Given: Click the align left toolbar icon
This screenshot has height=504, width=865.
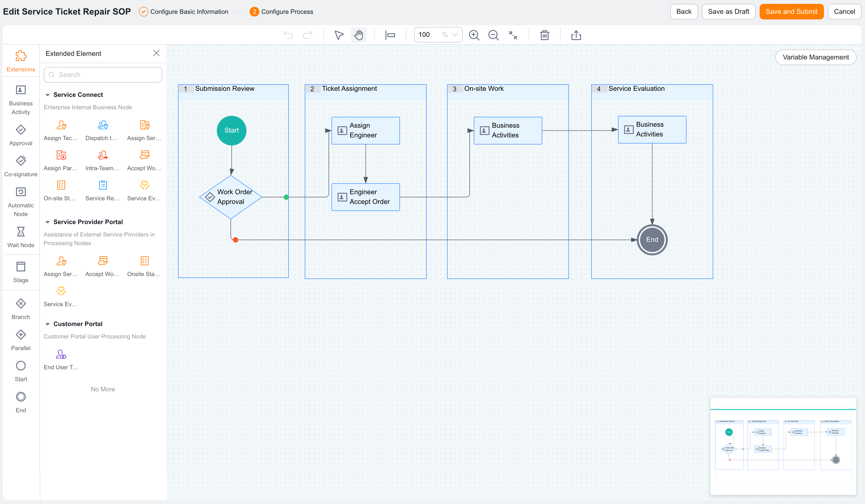Looking at the screenshot, I should tap(390, 35).
